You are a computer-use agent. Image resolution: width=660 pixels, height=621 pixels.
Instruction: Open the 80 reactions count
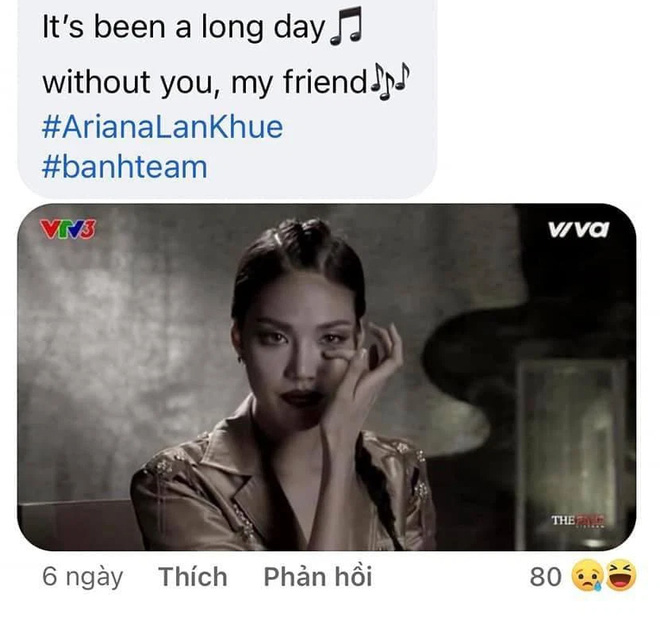546,577
